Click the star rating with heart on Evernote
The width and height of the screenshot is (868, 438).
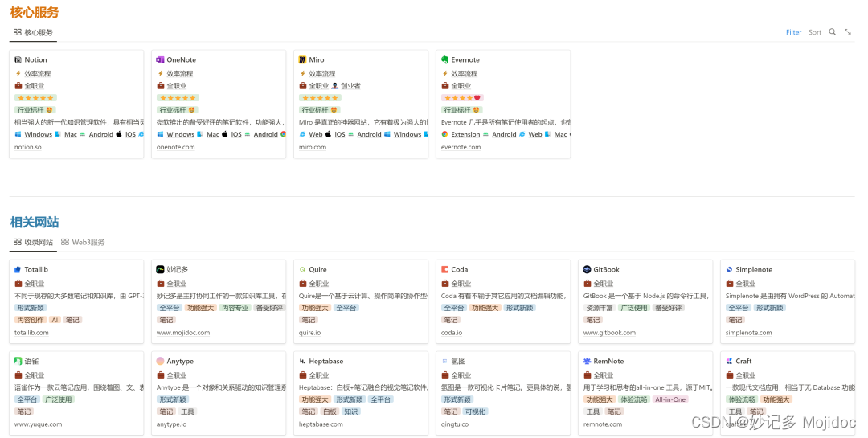coord(462,98)
